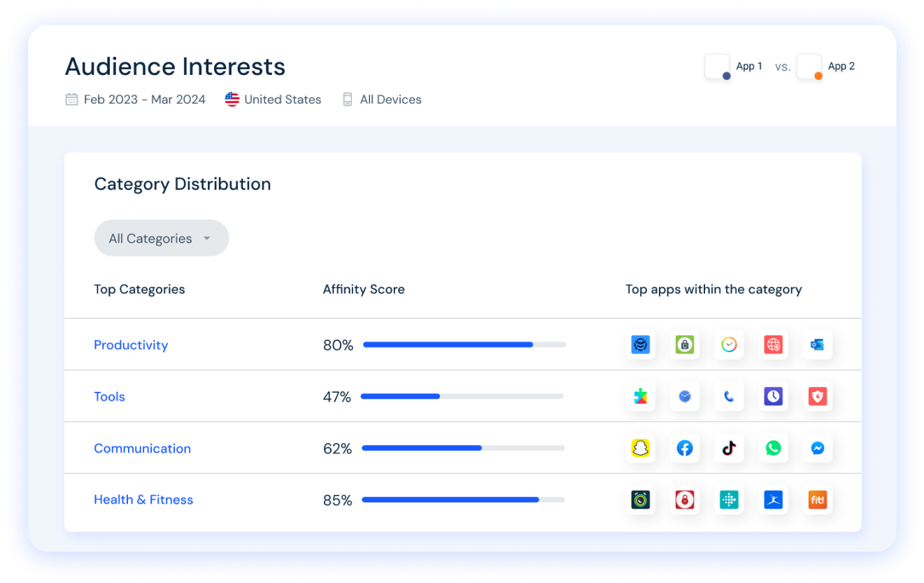Click the WhatsApp icon in Communication row

click(774, 448)
